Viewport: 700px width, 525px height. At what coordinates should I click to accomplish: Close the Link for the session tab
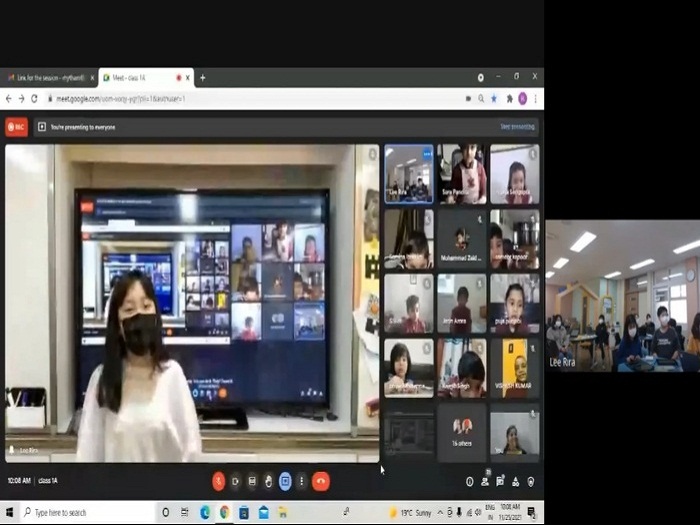(92, 78)
